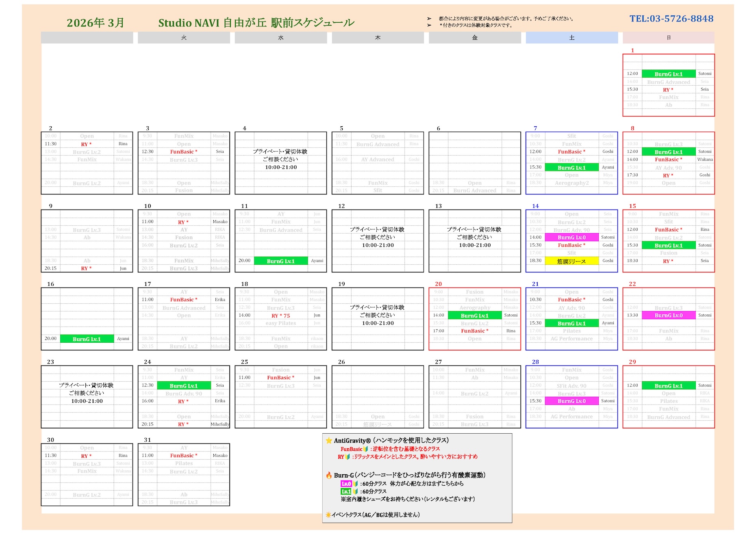Image resolution: width=756 pixels, height=534 pixels.
Task: Click the green Lv.1 badge in the legend
Action: click(x=346, y=491)
